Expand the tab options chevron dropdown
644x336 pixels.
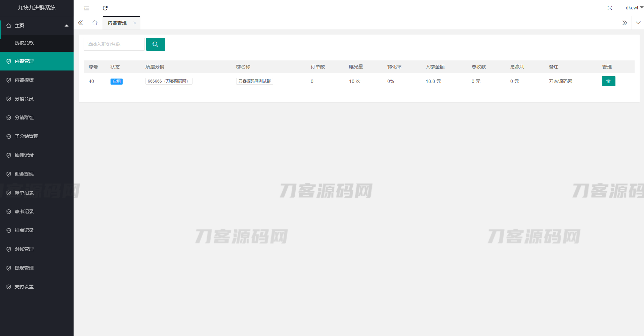point(638,23)
